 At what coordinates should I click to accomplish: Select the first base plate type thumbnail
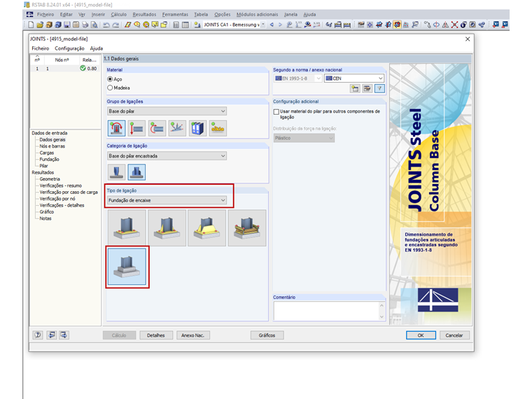[127, 227]
